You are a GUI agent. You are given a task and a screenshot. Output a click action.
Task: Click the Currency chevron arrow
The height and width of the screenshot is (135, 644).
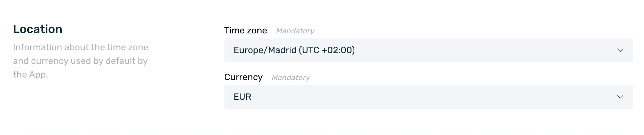click(620, 97)
